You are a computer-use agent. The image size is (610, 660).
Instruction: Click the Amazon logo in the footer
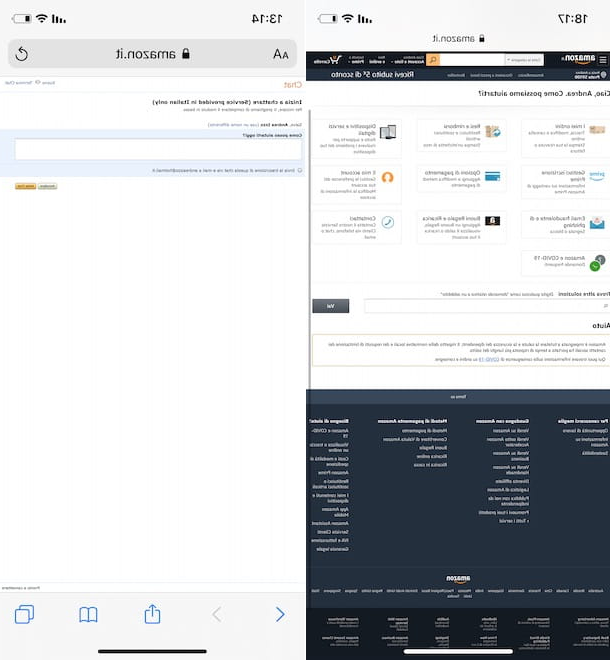(x=458, y=579)
